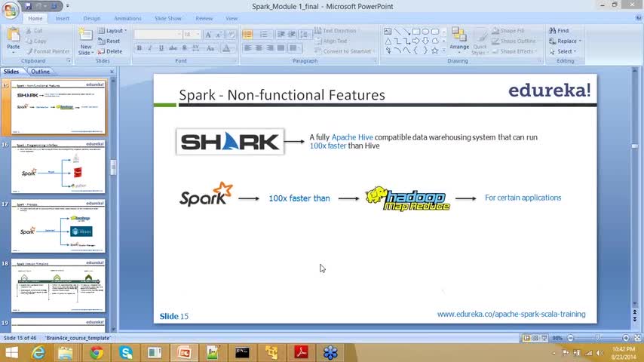Switch to Slide Sorter view icon

click(x=535, y=338)
